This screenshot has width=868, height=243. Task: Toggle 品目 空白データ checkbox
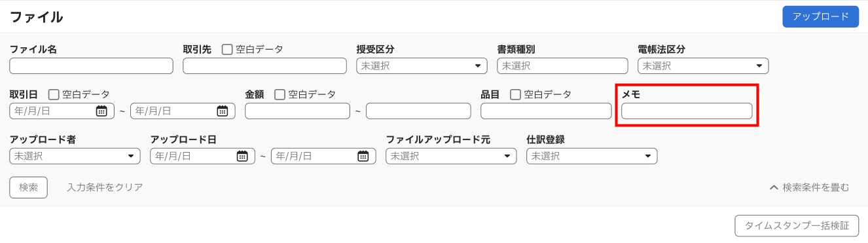coord(515,94)
